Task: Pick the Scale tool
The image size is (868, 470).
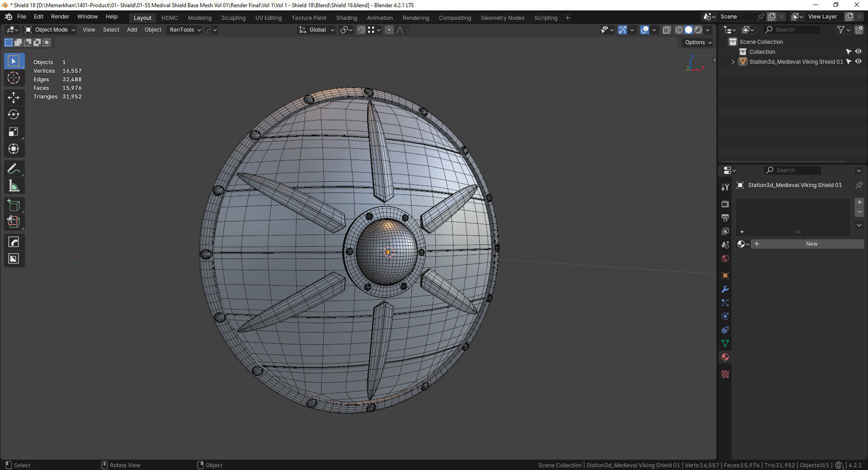Action: click(14, 132)
